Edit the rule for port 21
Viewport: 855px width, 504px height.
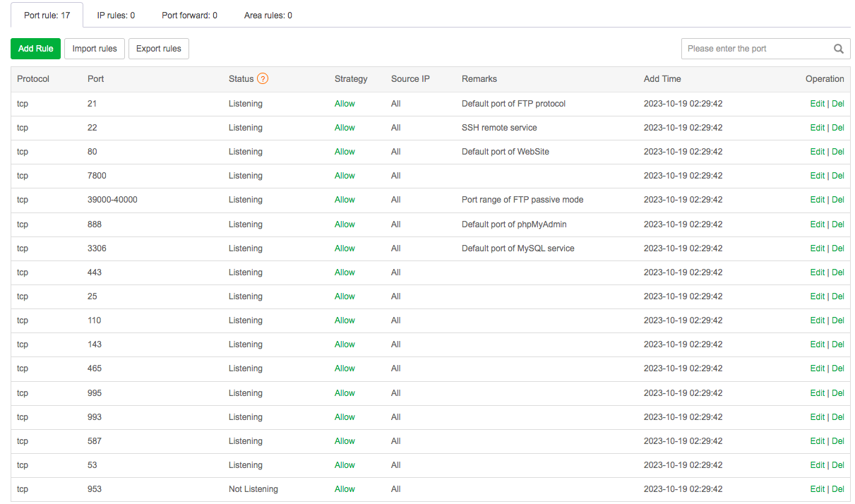click(x=817, y=104)
